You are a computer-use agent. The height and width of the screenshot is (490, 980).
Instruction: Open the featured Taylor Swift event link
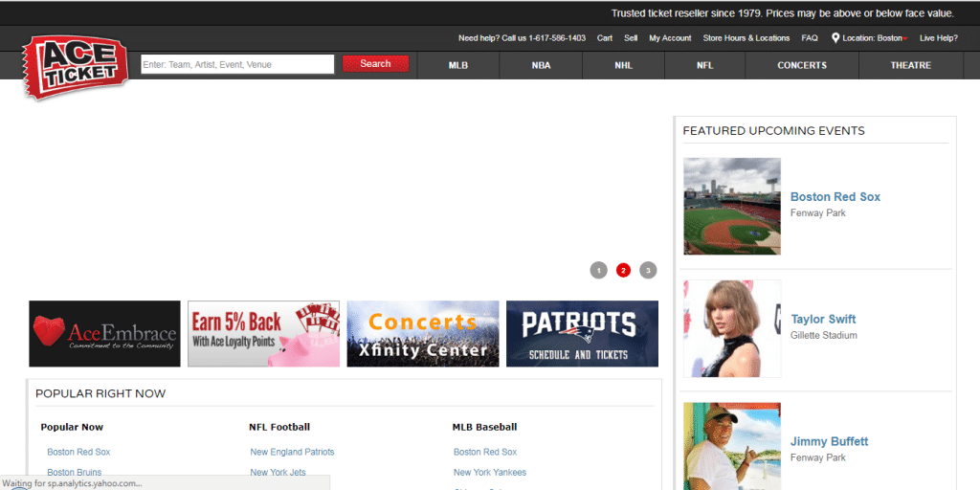(823, 320)
